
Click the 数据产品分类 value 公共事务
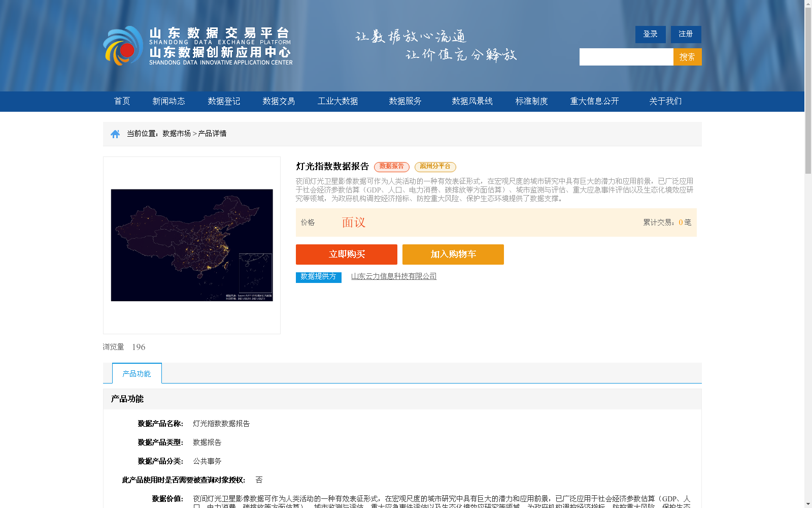tap(207, 461)
